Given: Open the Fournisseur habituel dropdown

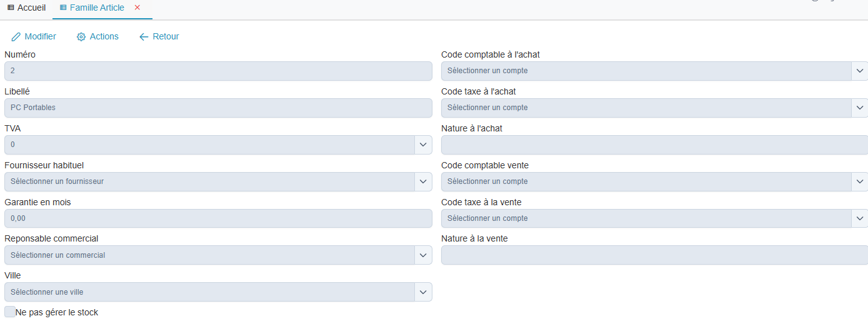Looking at the screenshot, I should 423,181.
